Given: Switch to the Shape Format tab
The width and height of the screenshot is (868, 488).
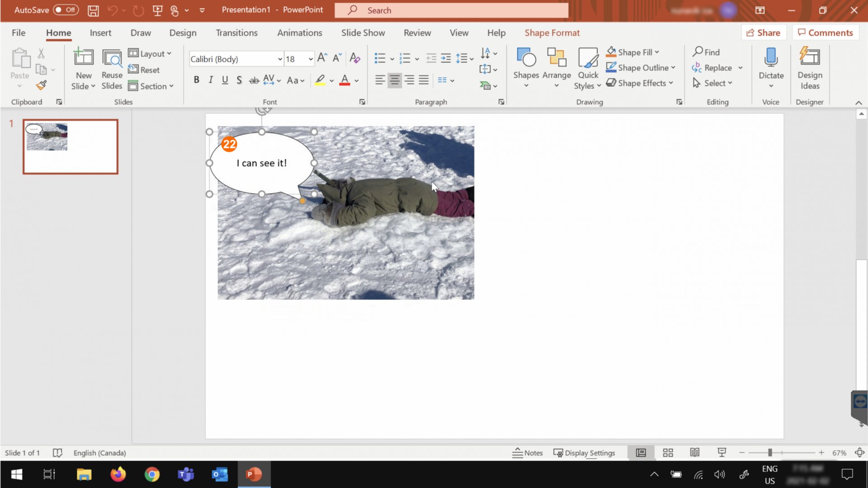Looking at the screenshot, I should point(552,33).
